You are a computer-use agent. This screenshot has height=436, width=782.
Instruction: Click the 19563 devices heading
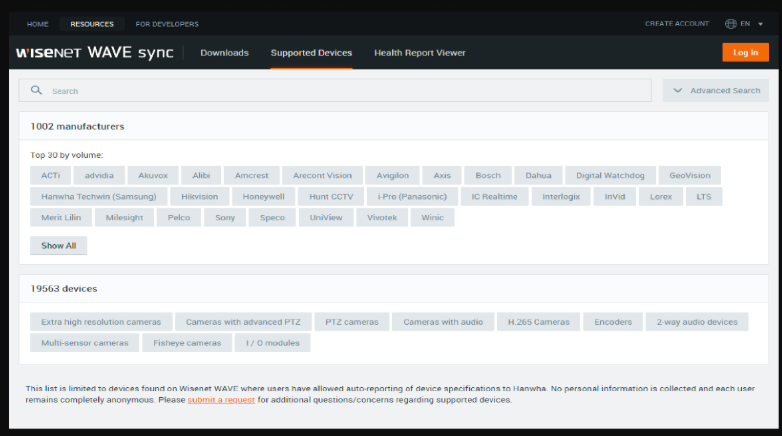pyautogui.click(x=64, y=288)
